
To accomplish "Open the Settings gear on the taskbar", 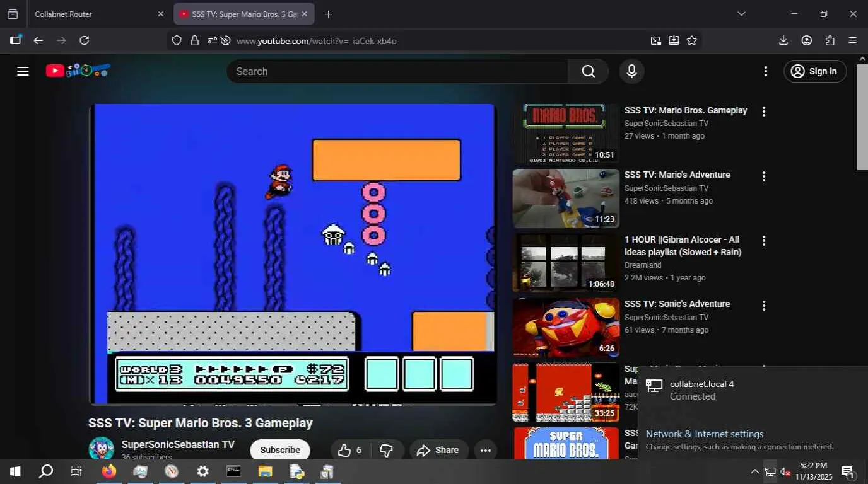I will (202, 471).
